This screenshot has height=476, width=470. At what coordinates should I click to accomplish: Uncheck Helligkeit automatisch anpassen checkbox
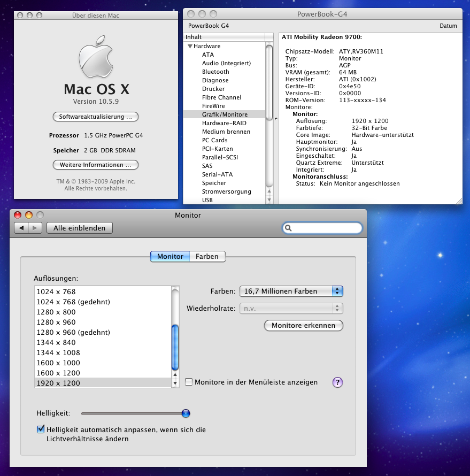(40, 429)
